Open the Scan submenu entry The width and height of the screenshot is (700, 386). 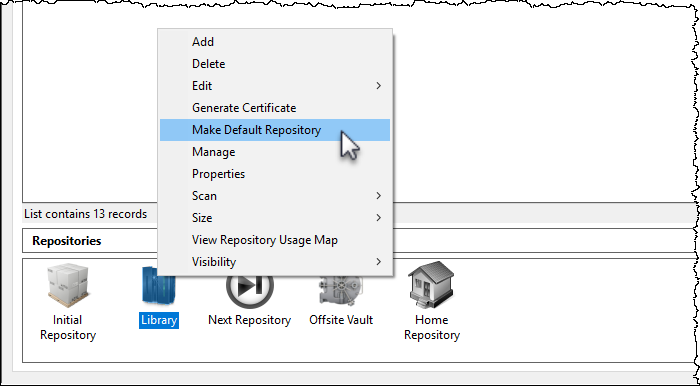(275, 196)
